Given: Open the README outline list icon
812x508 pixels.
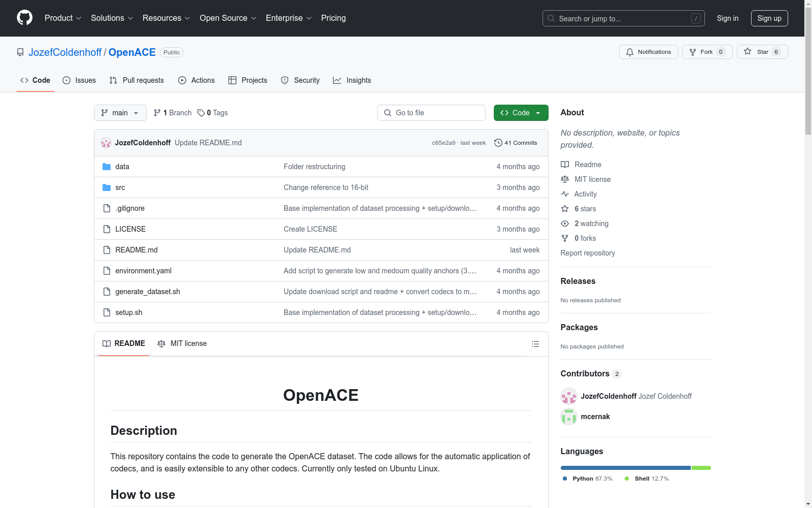Looking at the screenshot, I should click(535, 344).
